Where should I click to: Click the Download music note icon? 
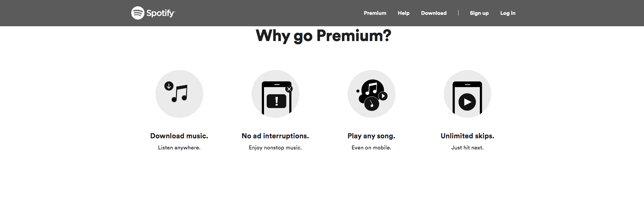(x=179, y=94)
